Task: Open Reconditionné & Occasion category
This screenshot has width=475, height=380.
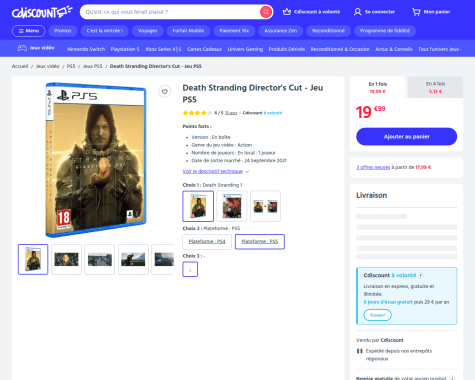Action: click(340, 49)
